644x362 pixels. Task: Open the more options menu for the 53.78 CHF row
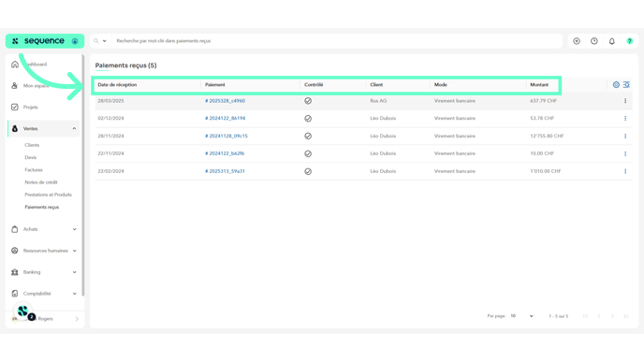(x=625, y=119)
